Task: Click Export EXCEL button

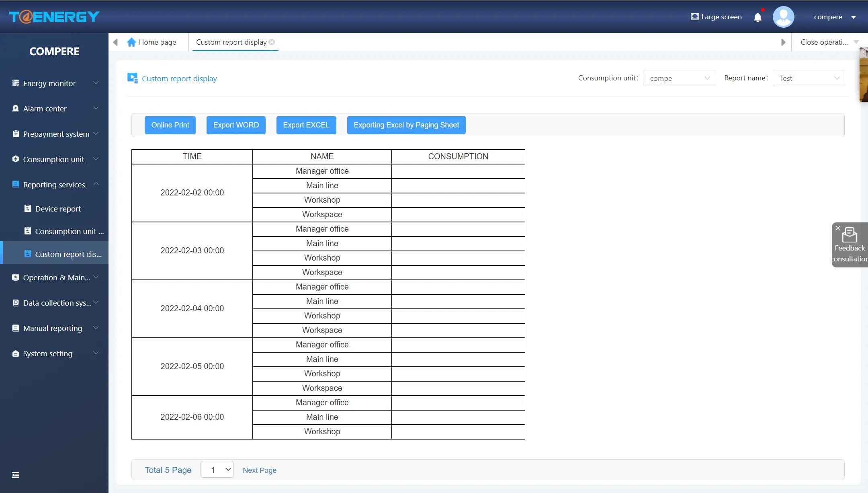Action: coord(306,125)
